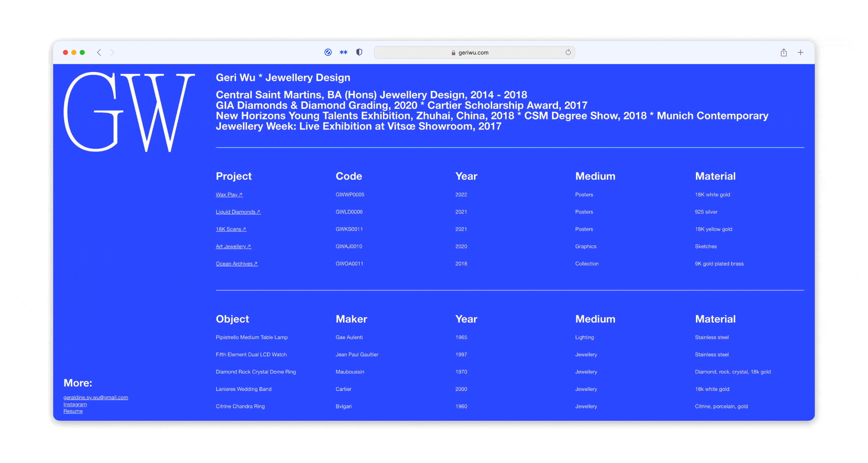Screen dimensions: 868x463
Task: Click the 18K white gold material cell
Action: (x=712, y=194)
